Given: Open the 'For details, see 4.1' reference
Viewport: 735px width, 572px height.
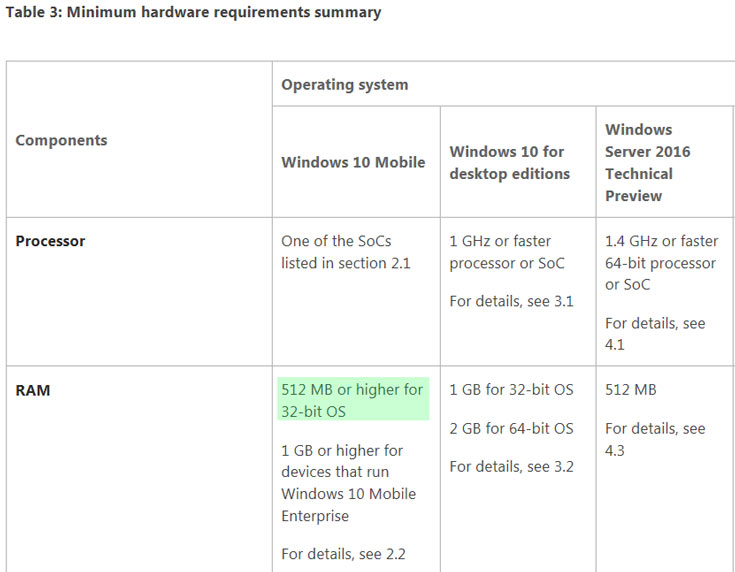Looking at the screenshot, I should 655,334.
